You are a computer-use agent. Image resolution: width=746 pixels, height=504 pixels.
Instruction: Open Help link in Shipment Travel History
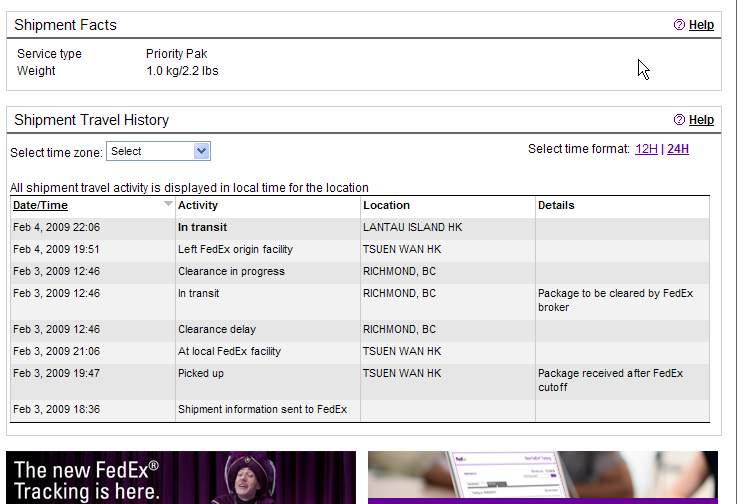click(x=701, y=120)
